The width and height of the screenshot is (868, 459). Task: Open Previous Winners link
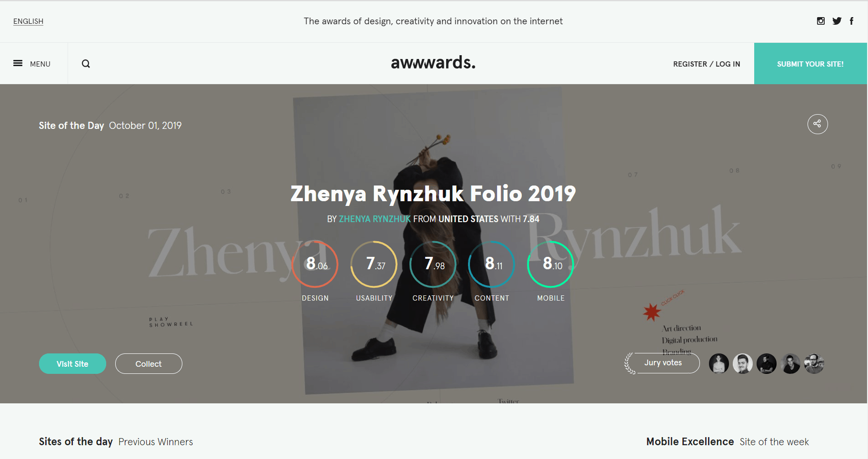tap(156, 442)
